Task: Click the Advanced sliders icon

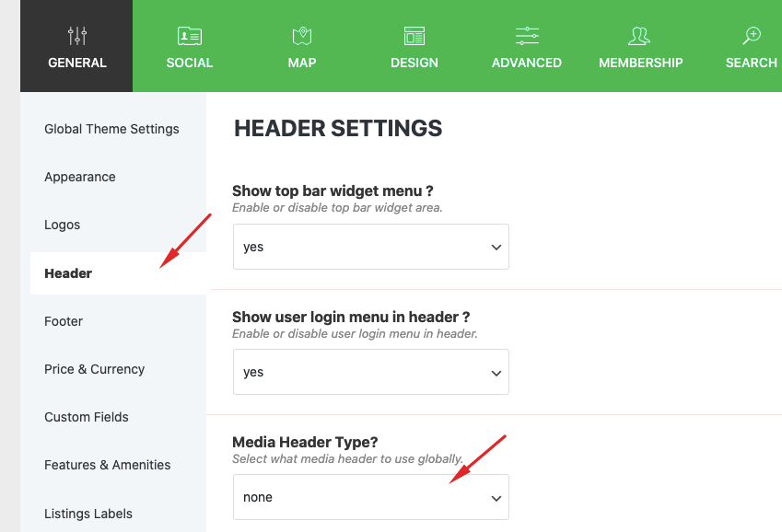Action: pyautogui.click(x=527, y=36)
